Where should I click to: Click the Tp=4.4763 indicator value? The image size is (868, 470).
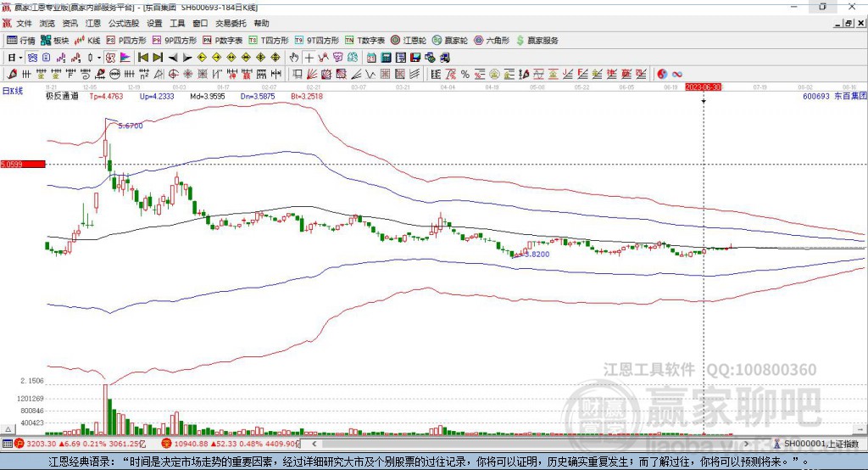coord(106,96)
